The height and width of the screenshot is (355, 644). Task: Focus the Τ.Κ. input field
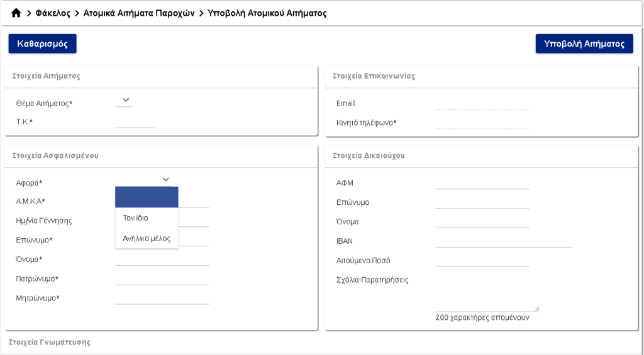tap(135, 122)
